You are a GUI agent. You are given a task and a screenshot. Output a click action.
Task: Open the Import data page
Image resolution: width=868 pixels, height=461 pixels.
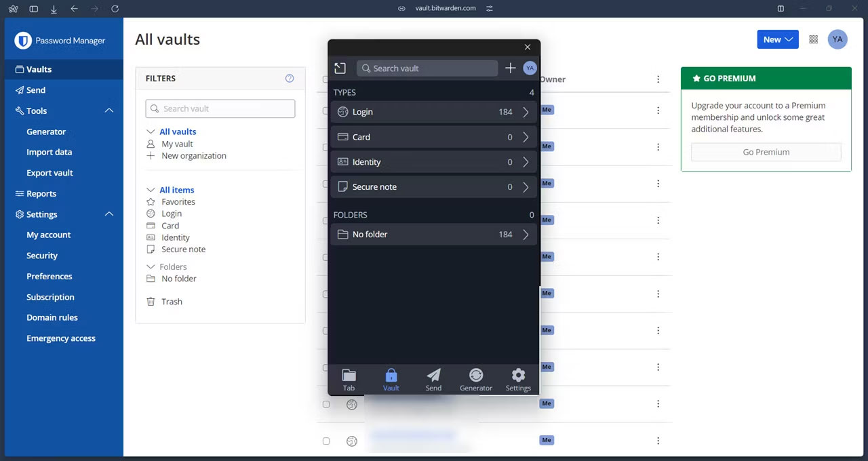coord(49,152)
